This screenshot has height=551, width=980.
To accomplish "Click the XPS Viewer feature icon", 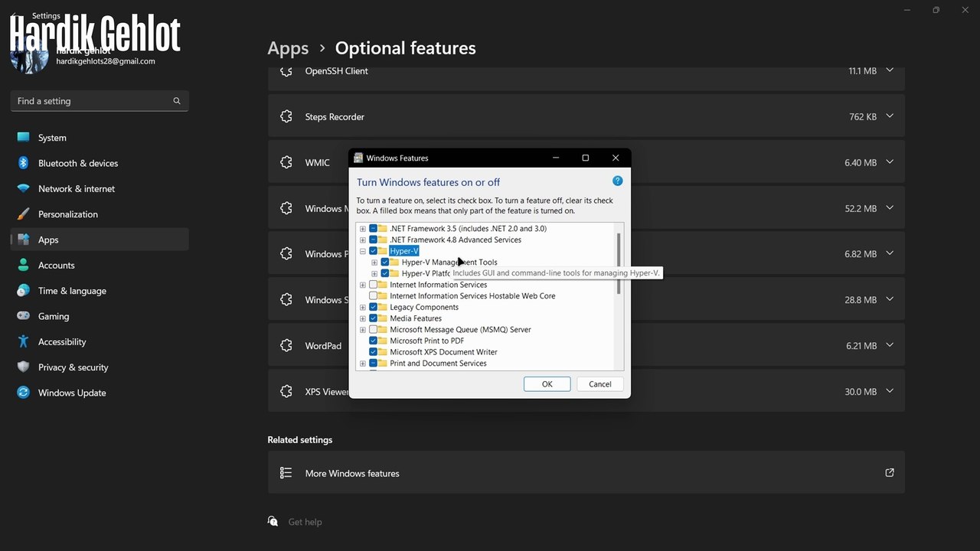I will pyautogui.click(x=286, y=392).
